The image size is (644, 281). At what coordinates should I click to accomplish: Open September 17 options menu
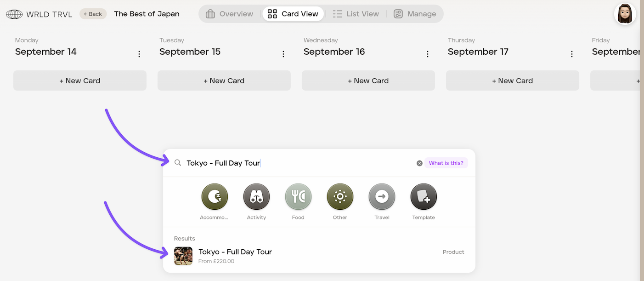[x=572, y=54]
